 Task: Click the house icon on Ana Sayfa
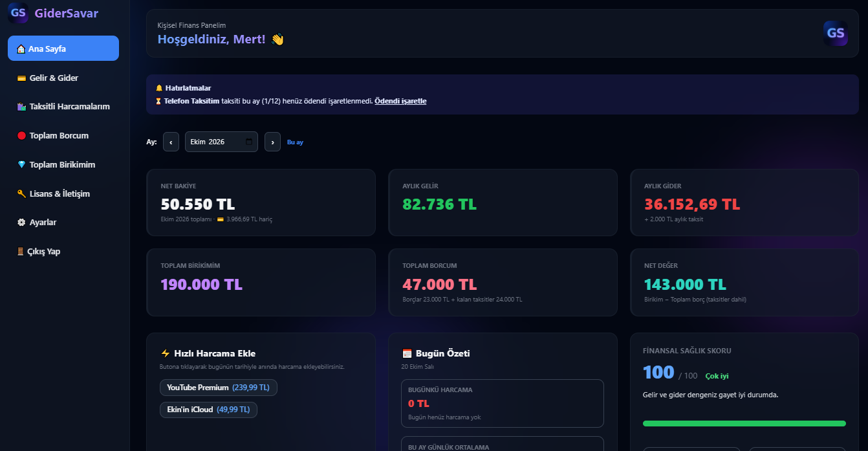21,49
